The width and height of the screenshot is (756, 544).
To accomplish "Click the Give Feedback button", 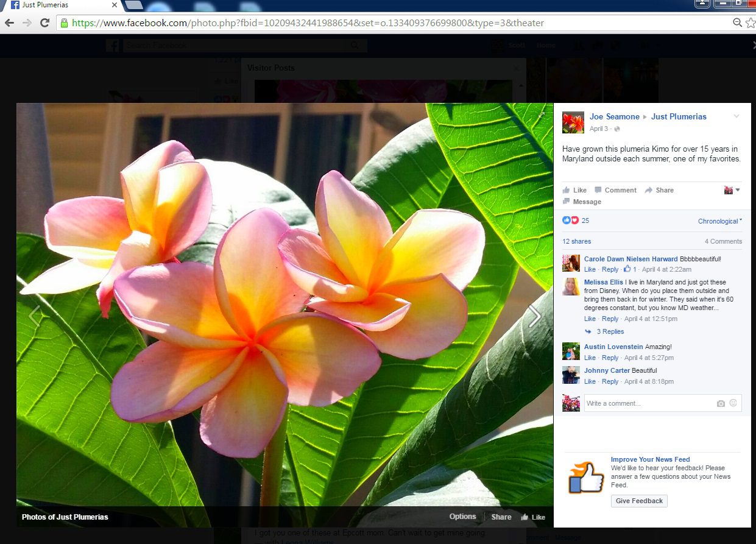I will [x=639, y=501].
